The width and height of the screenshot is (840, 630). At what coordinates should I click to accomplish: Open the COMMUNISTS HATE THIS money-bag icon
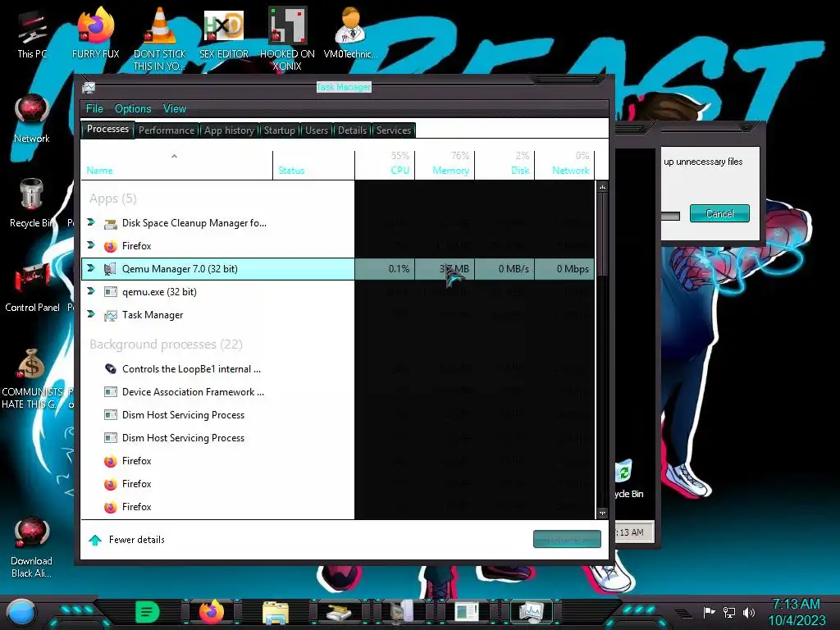pos(32,379)
